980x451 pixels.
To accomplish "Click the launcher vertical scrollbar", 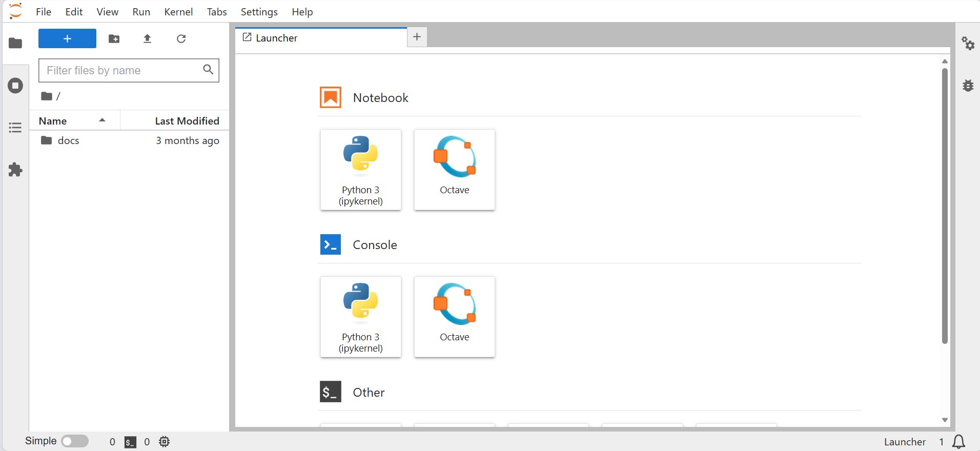I will (945, 205).
